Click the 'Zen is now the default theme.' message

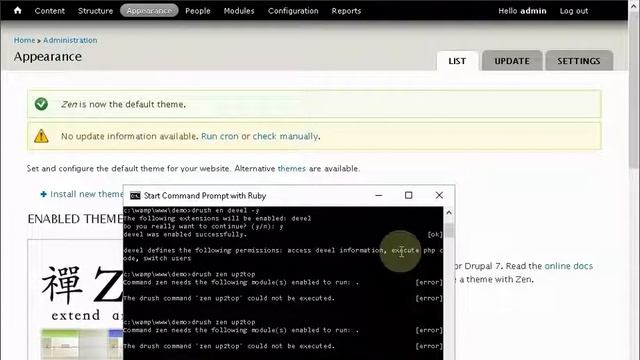123,104
